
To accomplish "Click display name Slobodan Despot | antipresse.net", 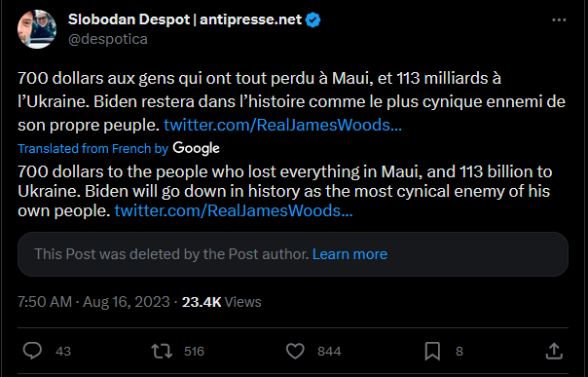I will pyautogui.click(x=185, y=19).
